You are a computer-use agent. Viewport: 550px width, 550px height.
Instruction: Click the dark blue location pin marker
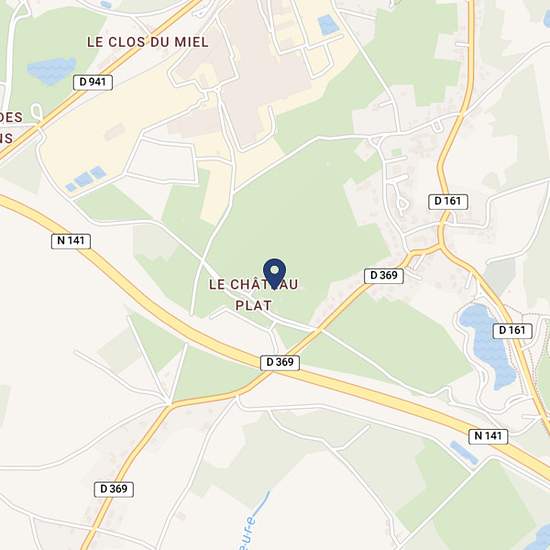(x=274, y=274)
